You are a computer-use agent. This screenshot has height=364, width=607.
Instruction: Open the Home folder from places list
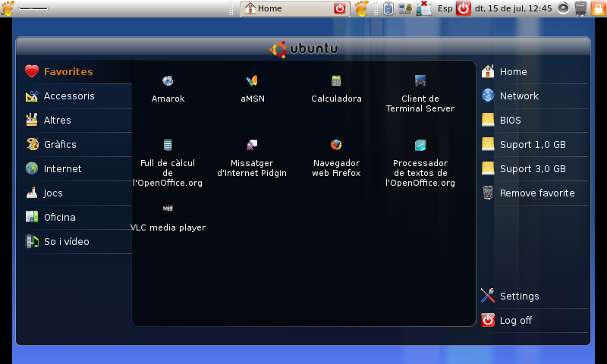coord(534,71)
